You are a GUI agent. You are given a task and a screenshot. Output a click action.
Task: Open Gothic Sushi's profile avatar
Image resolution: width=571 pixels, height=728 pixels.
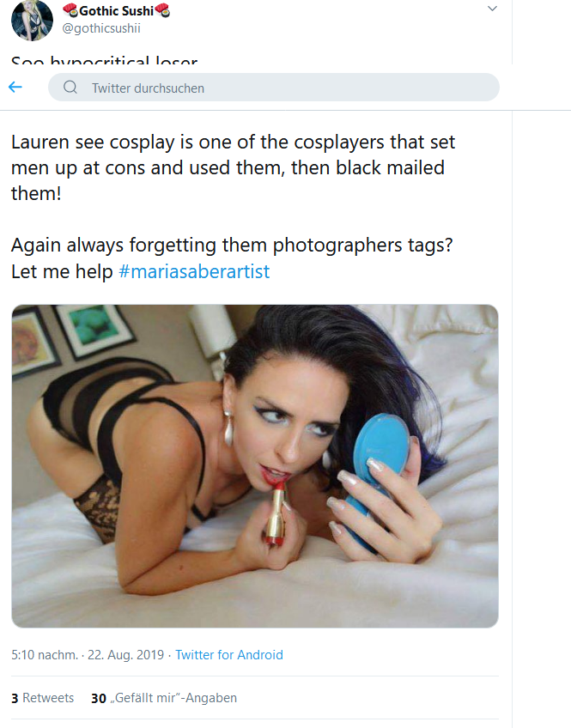(x=32, y=21)
